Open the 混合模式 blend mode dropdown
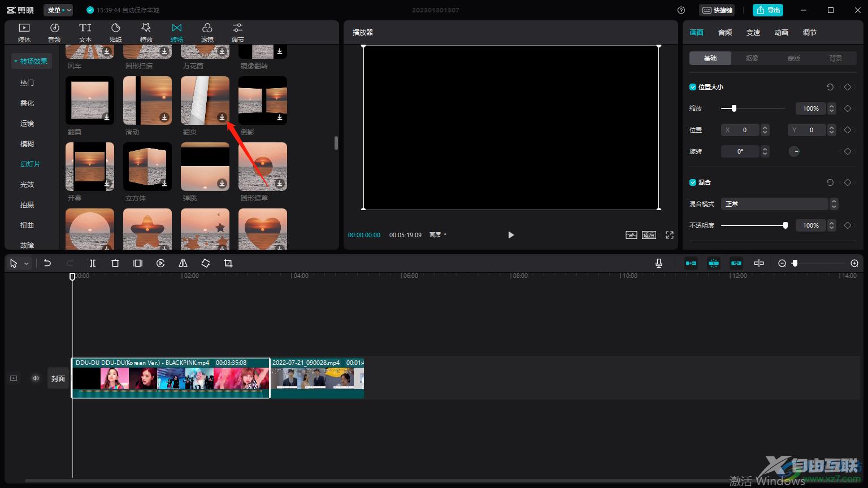This screenshot has height=488, width=868. 779,204
